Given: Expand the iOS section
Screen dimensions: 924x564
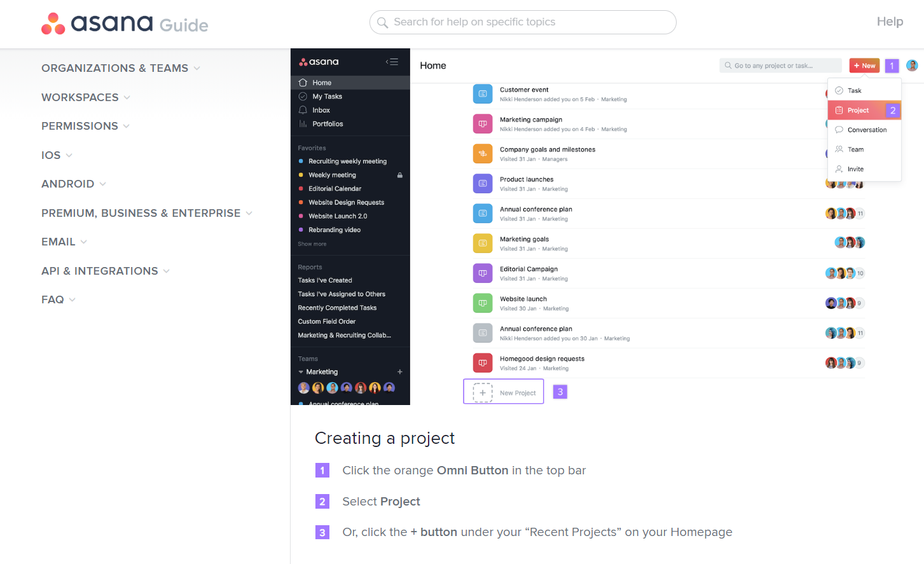Looking at the screenshot, I should [57, 155].
